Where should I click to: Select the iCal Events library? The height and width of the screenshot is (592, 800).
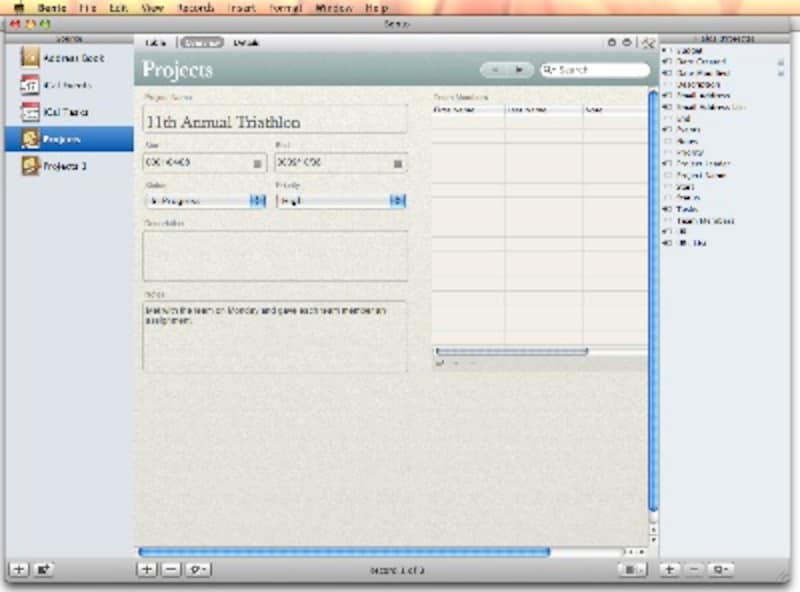tap(66, 85)
